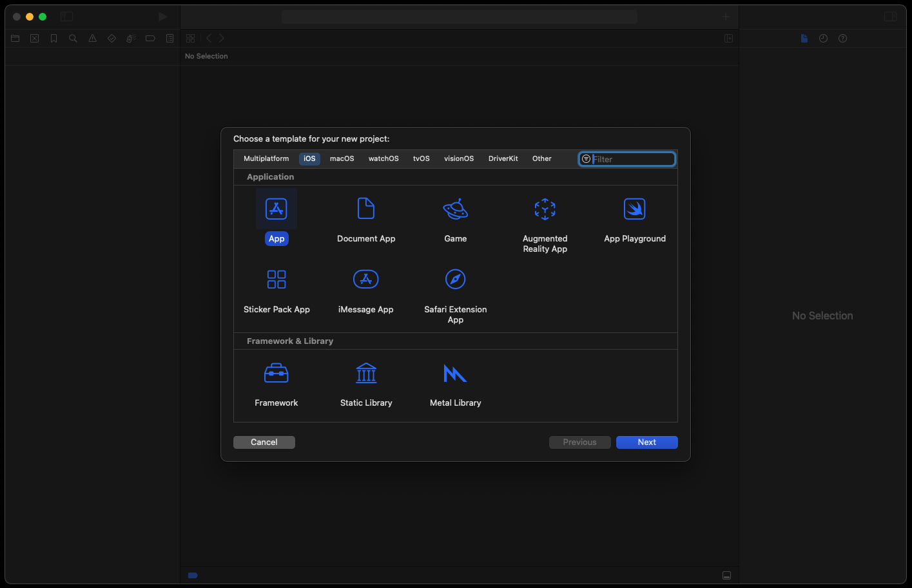Open the Breakpoint navigator icon

150,39
